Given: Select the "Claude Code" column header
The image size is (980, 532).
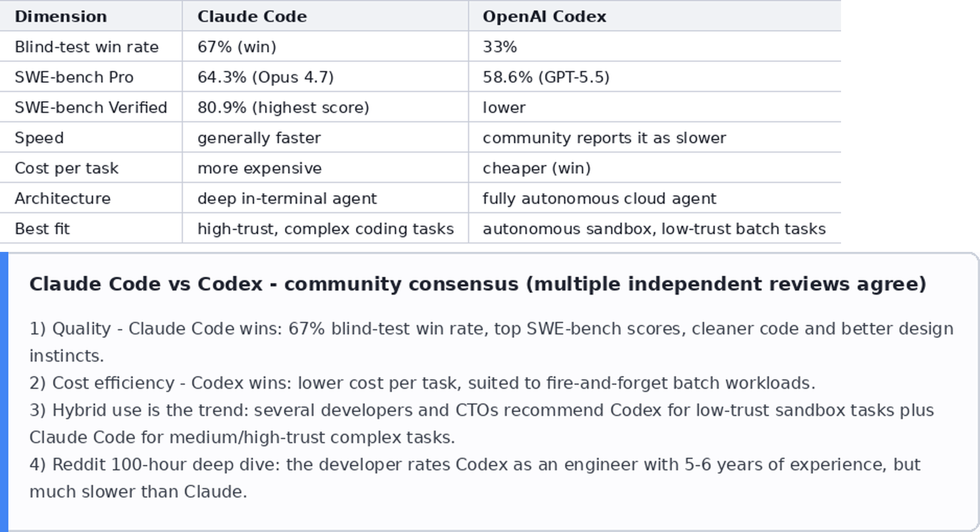Looking at the screenshot, I should click(x=325, y=16).
